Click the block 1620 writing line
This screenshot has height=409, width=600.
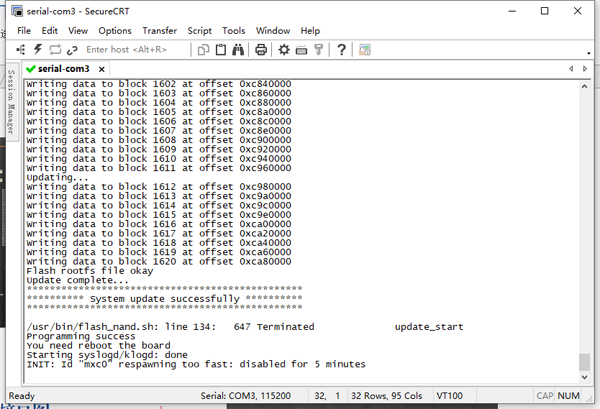pyautogui.click(x=159, y=262)
